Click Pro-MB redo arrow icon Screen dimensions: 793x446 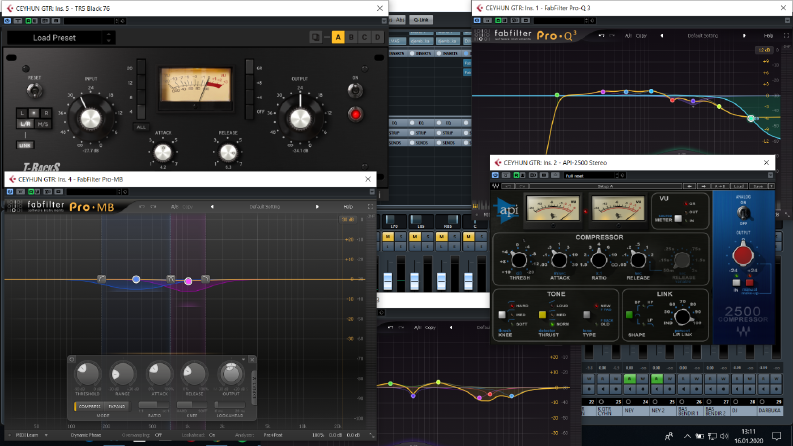pos(153,207)
